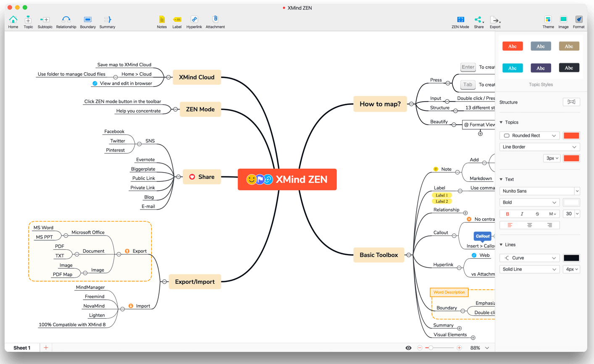The width and height of the screenshot is (594, 364).
Task: Toggle Bold text formatting
Action: pos(507,214)
